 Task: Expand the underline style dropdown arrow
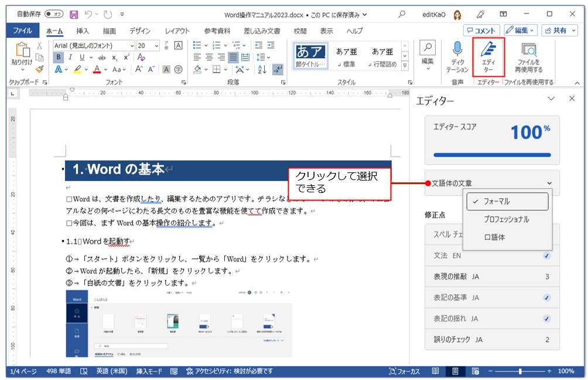[91, 57]
